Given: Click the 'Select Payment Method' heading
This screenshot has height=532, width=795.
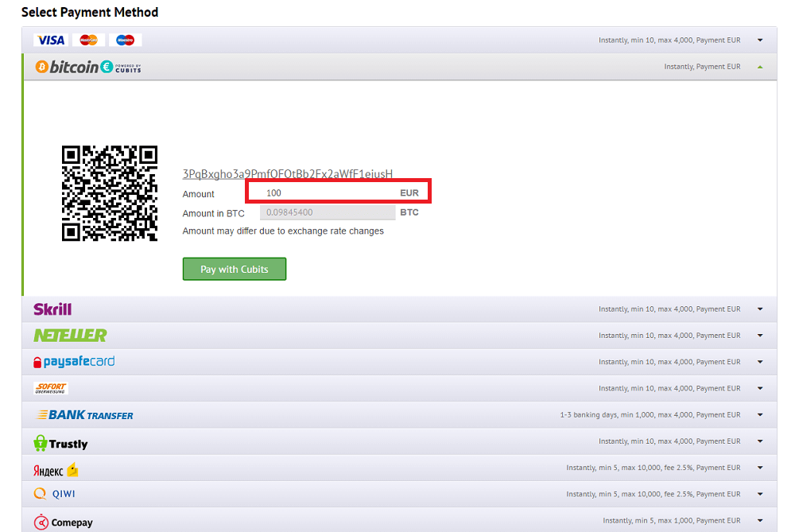Looking at the screenshot, I should coord(90,12).
